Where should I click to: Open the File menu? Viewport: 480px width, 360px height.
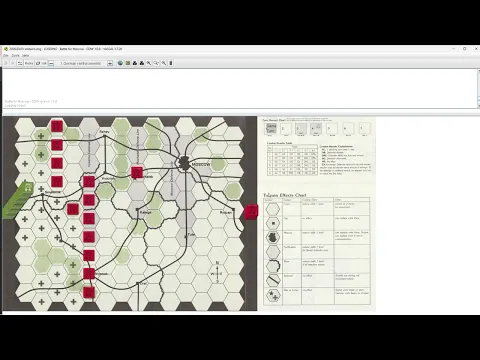pos(6,56)
